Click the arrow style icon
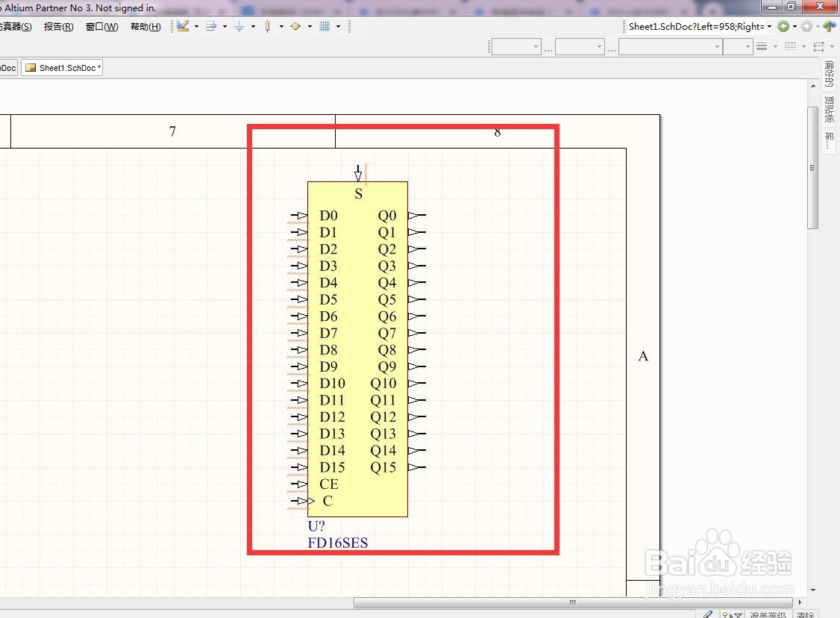This screenshot has height=618, width=840. 818,46
